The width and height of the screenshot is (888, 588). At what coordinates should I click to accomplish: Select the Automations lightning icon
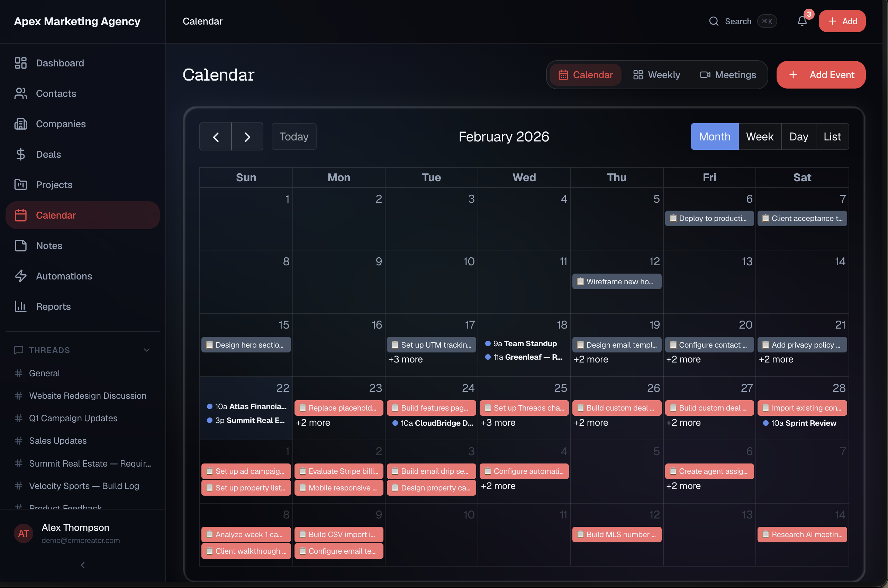(x=21, y=276)
